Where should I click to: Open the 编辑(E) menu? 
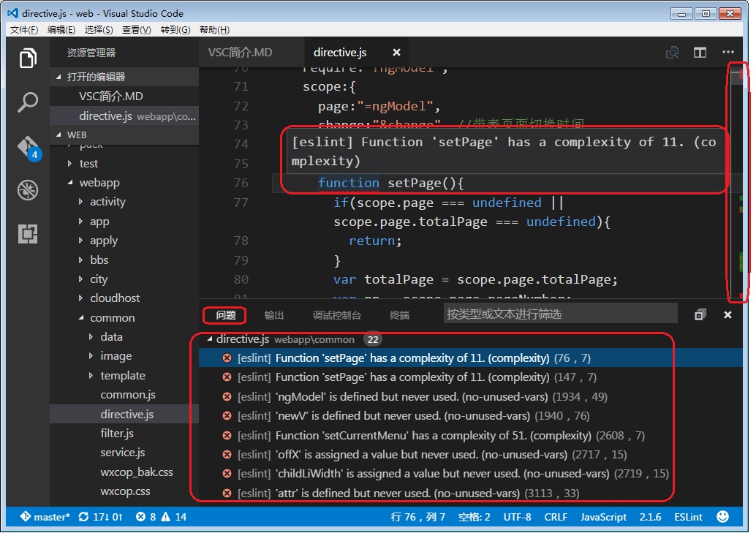point(61,30)
